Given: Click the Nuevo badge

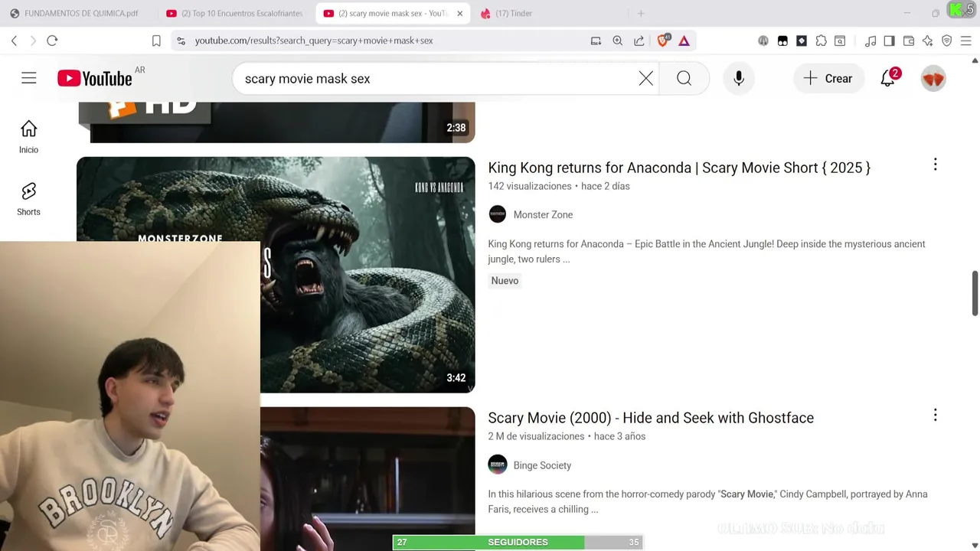Looking at the screenshot, I should point(505,281).
